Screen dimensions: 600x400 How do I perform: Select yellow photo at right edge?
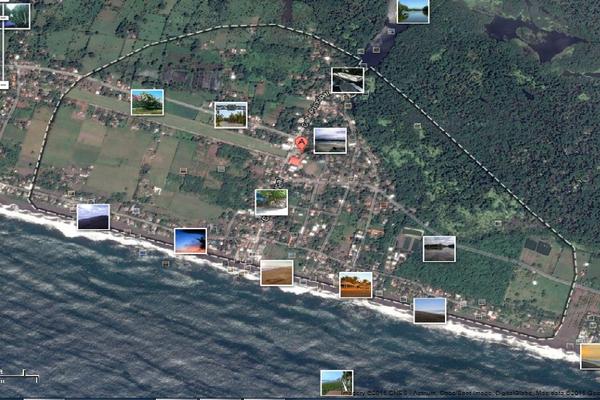pyautogui.click(x=590, y=356)
